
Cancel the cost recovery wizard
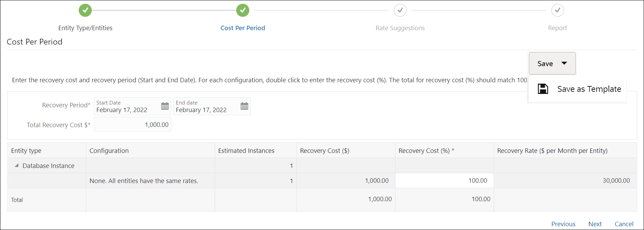624,224
